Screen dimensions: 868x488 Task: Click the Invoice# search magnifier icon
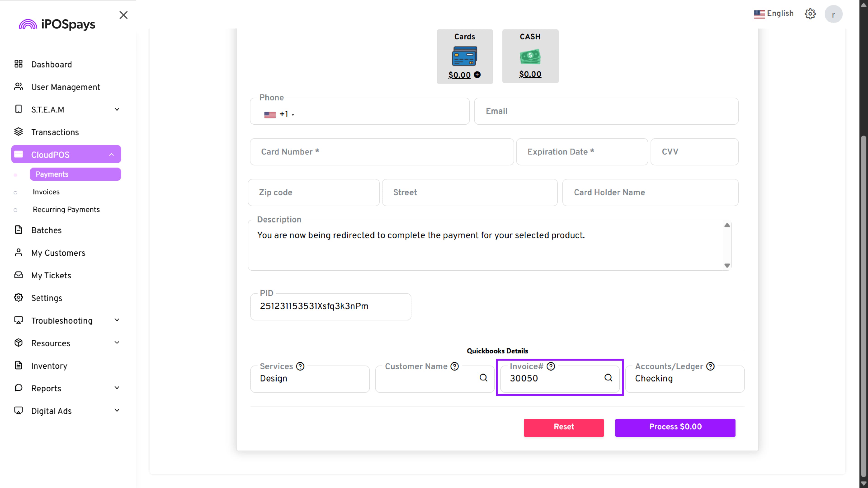coord(608,378)
